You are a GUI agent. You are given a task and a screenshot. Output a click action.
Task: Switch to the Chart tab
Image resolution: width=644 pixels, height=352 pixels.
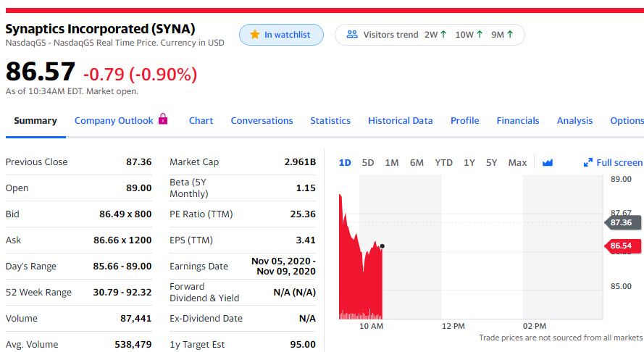tap(201, 121)
